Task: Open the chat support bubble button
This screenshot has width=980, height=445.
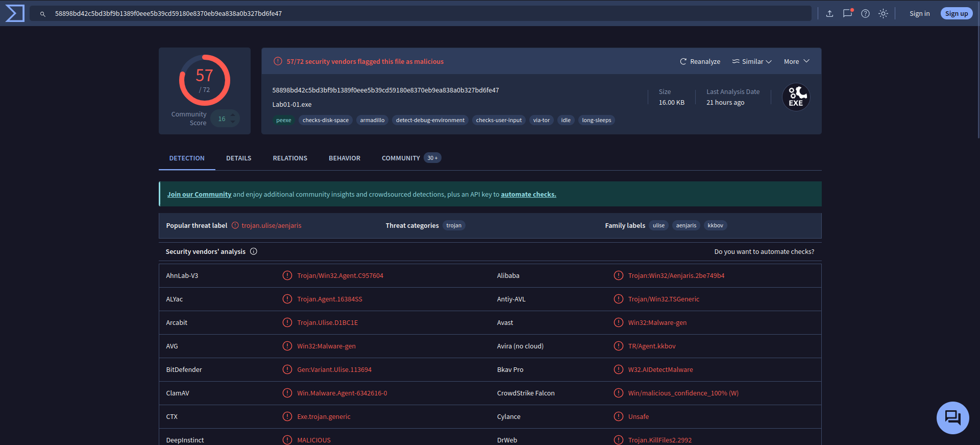Action: point(952,418)
